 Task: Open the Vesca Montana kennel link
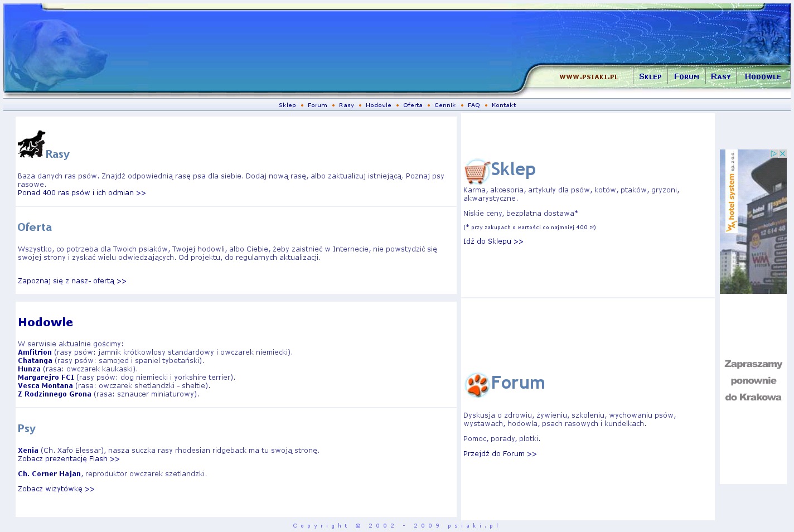coord(45,386)
